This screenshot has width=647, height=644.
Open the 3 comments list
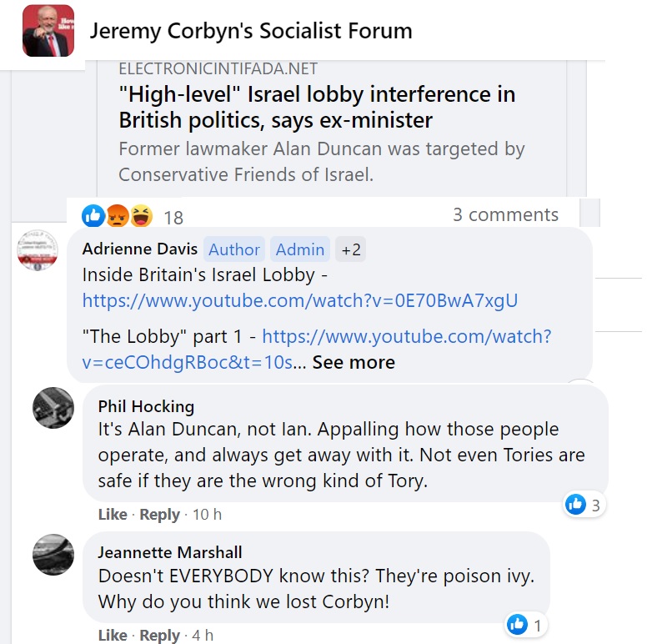505,214
